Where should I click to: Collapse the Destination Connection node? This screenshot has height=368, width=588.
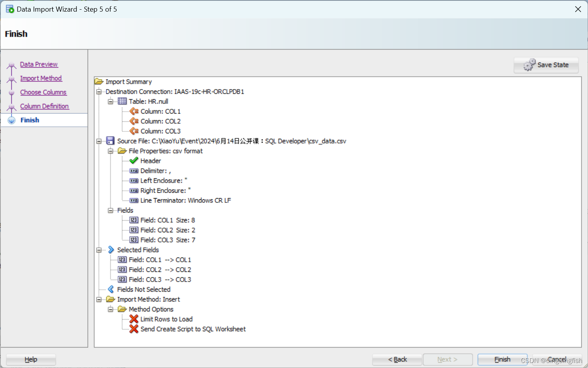tap(99, 92)
